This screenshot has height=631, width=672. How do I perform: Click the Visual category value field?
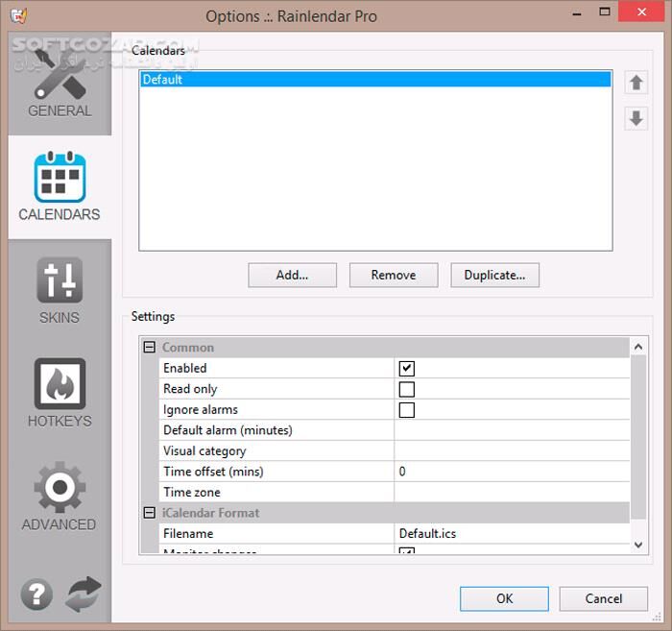(x=512, y=451)
